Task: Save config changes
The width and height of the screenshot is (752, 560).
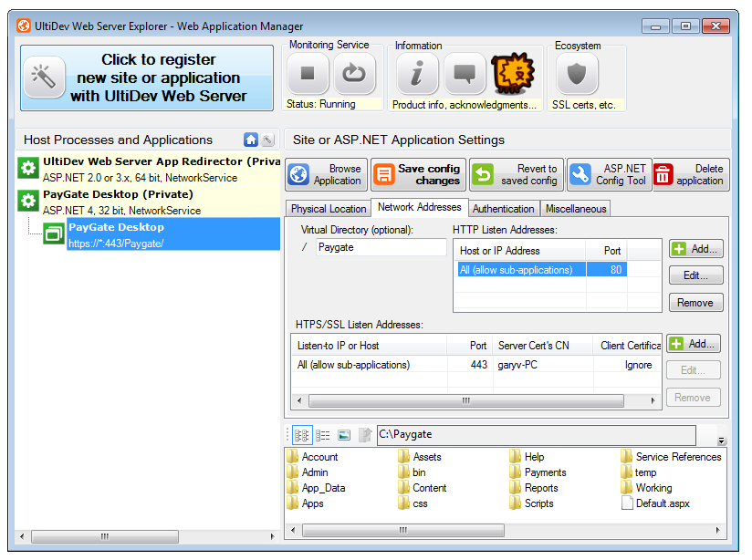Action: tap(418, 174)
